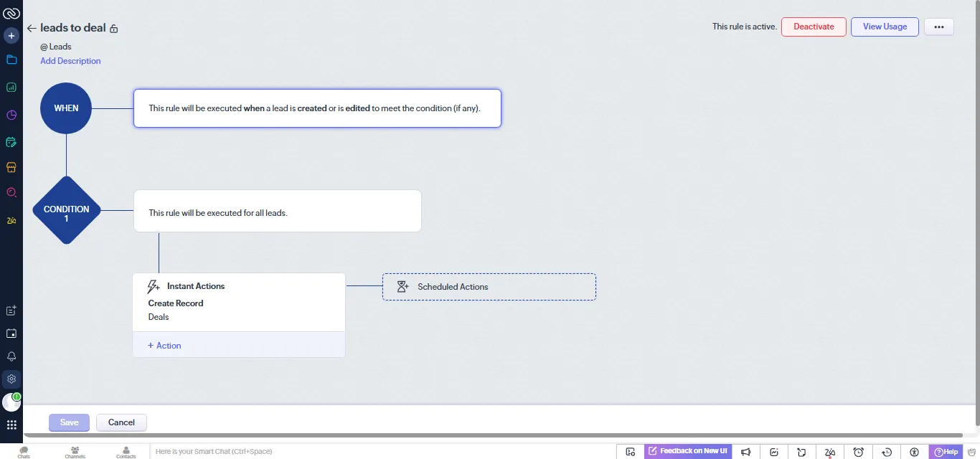Open the Zia icon in bottom bar
This screenshot has height=459, width=980.
coord(830,452)
